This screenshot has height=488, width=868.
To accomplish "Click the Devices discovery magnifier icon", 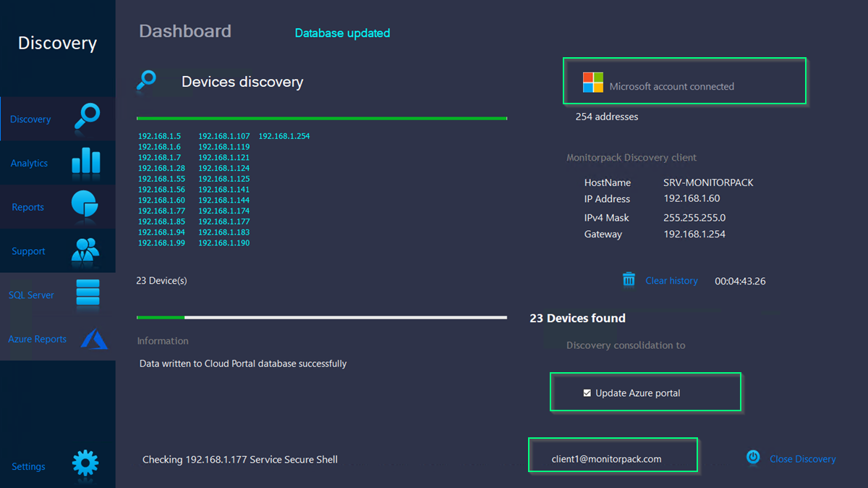I will pyautogui.click(x=147, y=80).
